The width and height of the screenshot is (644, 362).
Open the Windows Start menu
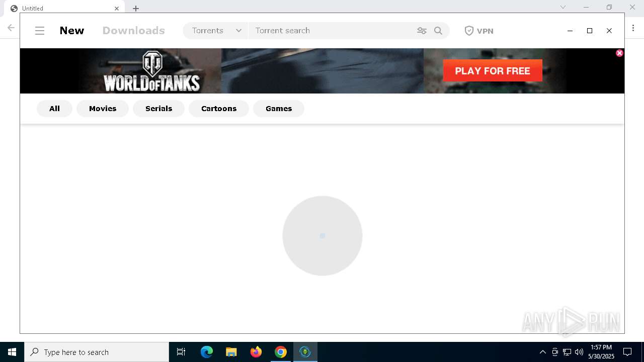pyautogui.click(x=12, y=352)
